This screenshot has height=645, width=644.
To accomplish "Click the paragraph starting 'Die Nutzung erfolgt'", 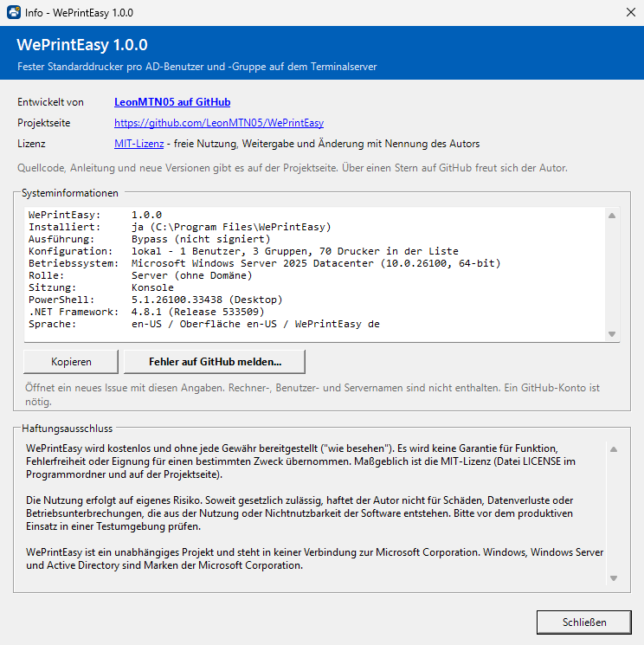I will coord(299,513).
